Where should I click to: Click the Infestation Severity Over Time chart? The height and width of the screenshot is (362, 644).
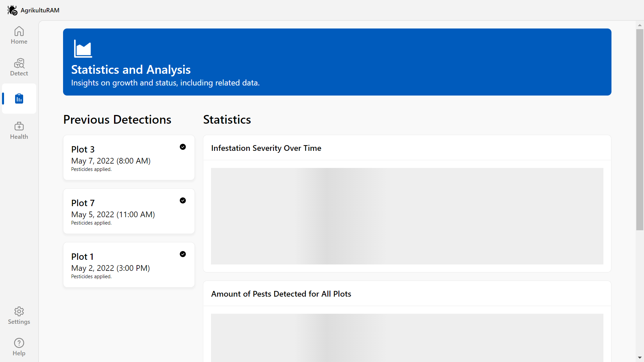pyautogui.click(x=407, y=216)
